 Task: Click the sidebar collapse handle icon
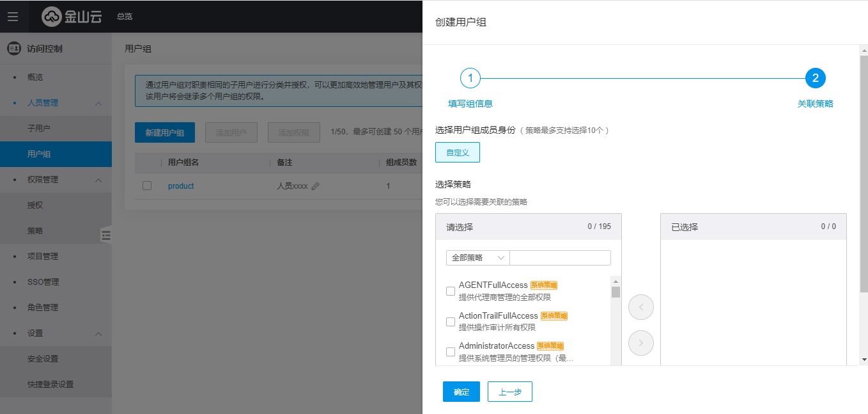click(x=106, y=235)
